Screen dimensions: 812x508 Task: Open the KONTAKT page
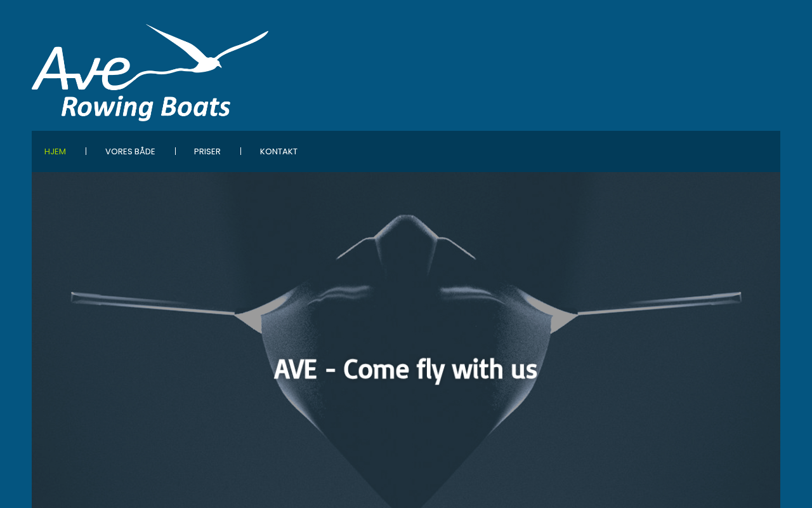278,151
